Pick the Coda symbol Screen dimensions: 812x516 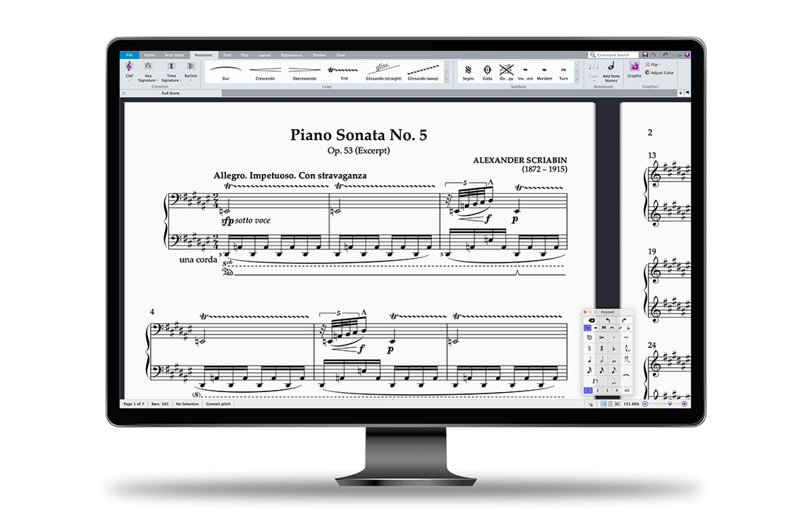(x=487, y=70)
